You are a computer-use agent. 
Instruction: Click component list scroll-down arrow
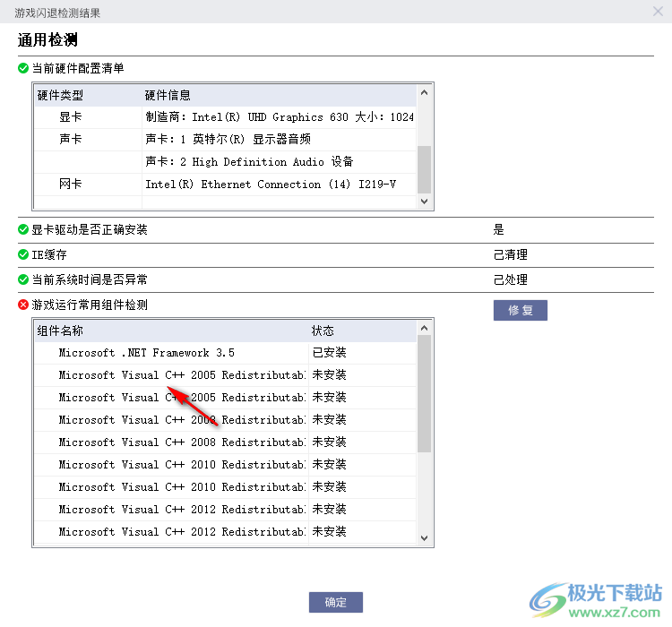point(425,537)
